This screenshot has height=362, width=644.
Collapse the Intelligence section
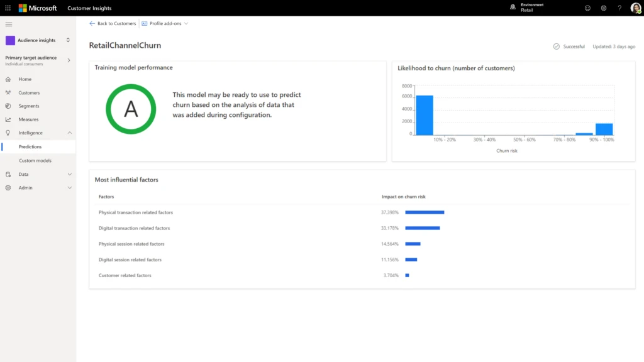point(69,133)
